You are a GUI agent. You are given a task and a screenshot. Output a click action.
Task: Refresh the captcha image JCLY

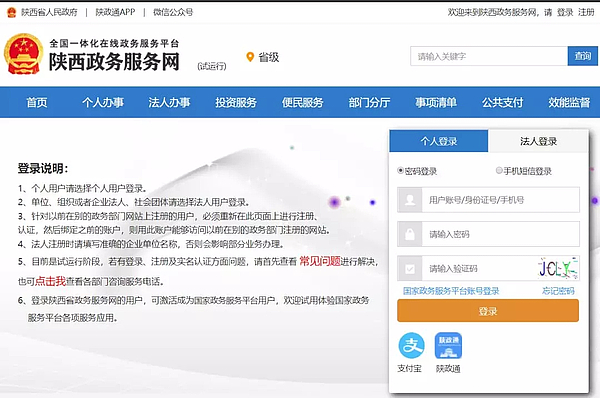coord(558,268)
